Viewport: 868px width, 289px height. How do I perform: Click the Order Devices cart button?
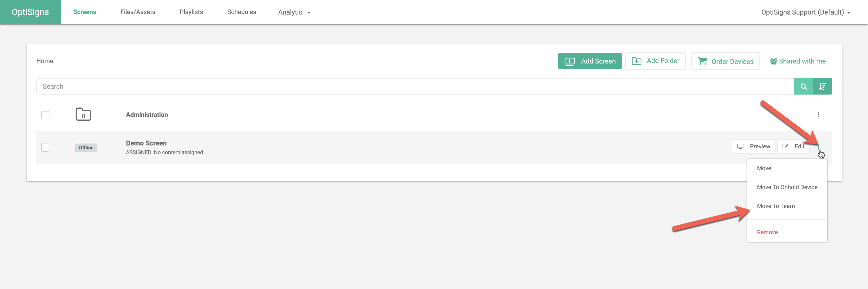[725, 61]
